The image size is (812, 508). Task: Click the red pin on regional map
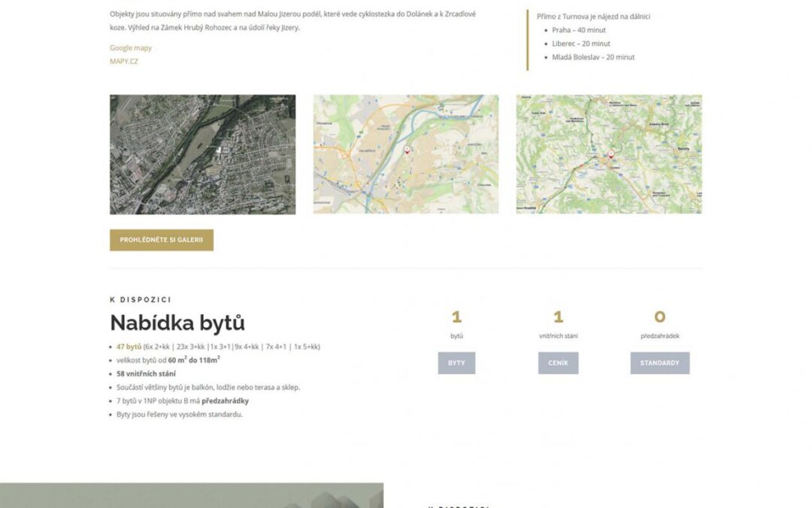[611, 154]
